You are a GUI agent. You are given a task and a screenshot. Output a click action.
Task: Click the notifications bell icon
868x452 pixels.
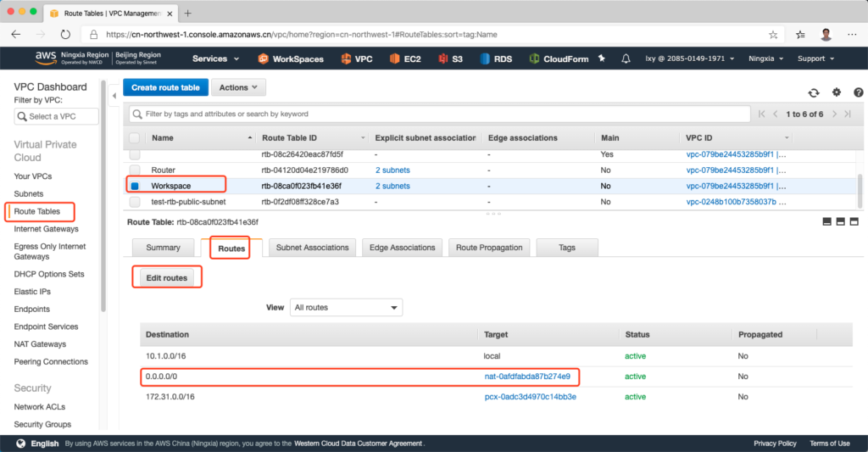pyautogui.click(x=626, y=59)
